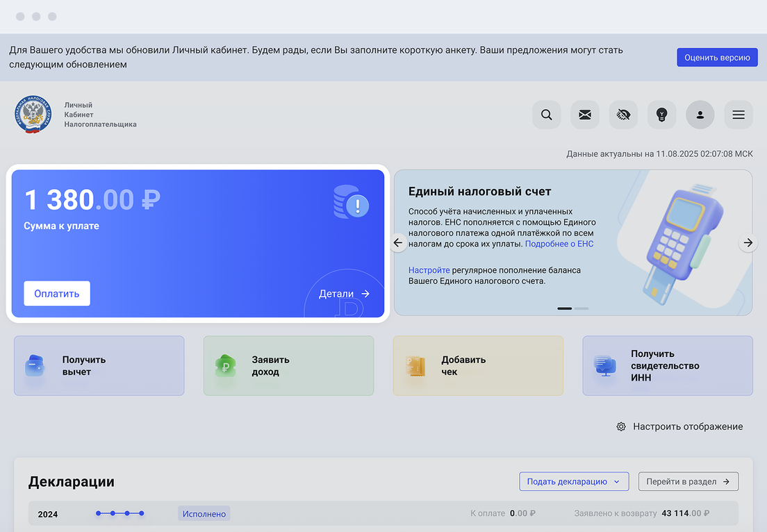Click the coins alert icon on balance card
Screen dimensions: 767x532
pos(352,203)
